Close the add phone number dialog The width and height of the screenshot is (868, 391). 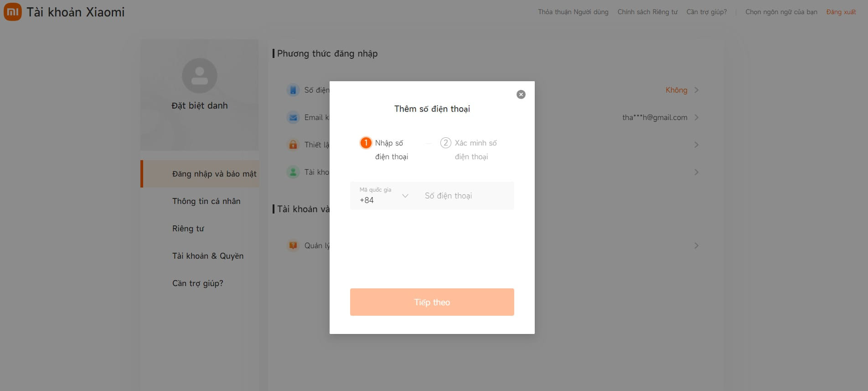pos(521,94)
